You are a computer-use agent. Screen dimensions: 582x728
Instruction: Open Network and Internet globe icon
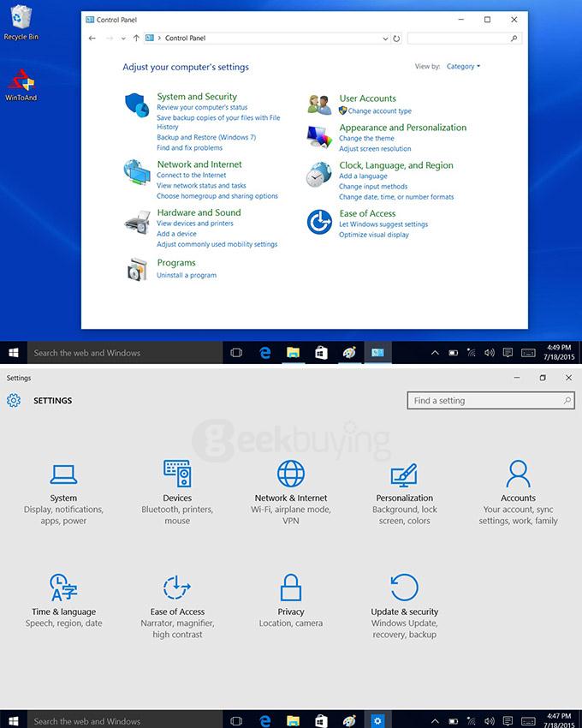(137, 172)
